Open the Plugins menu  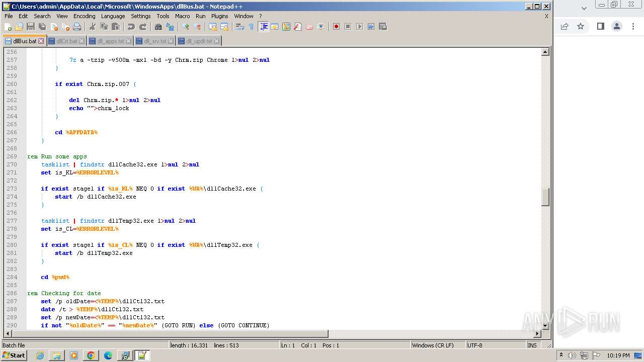pyautogui.click(x=220, y=16)
